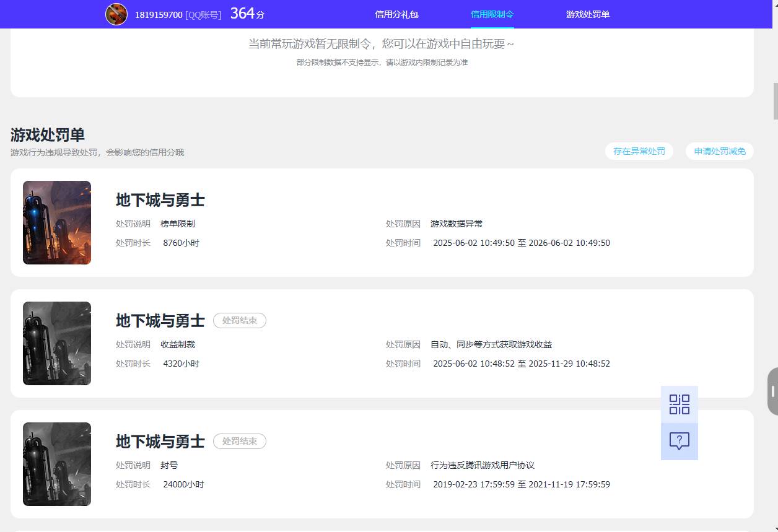Open the help question chat icon
Screen dimensions: 778x532
point(679,442)
